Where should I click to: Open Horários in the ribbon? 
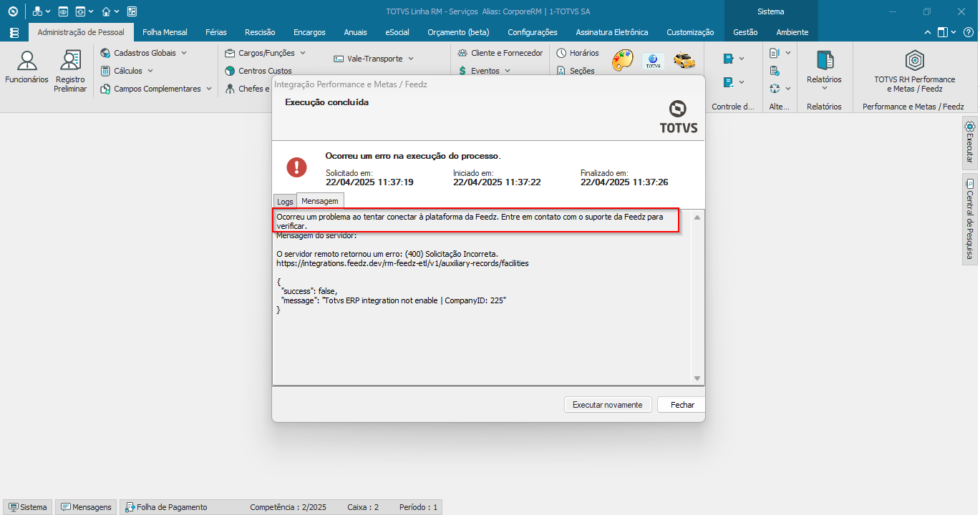click(x=578, y=53)
